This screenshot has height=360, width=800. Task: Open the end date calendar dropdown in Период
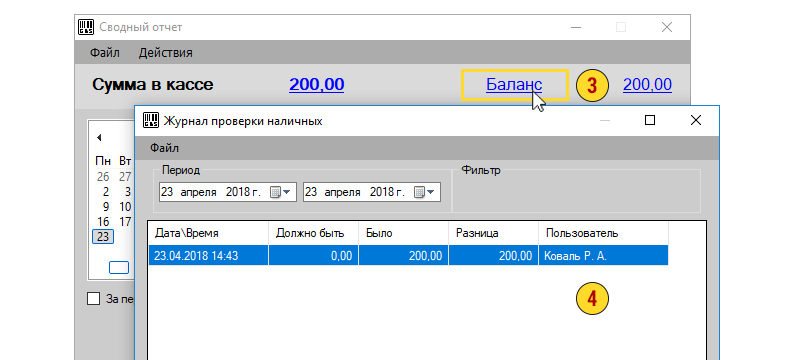click(x=424, y=192)
